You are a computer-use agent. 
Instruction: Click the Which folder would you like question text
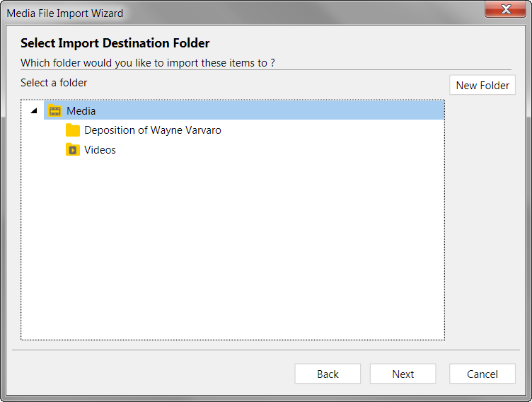click(148, 63)
